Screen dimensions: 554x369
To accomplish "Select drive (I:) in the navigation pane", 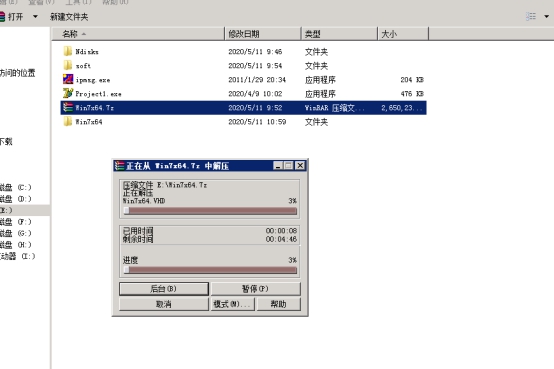I will 18,256.
